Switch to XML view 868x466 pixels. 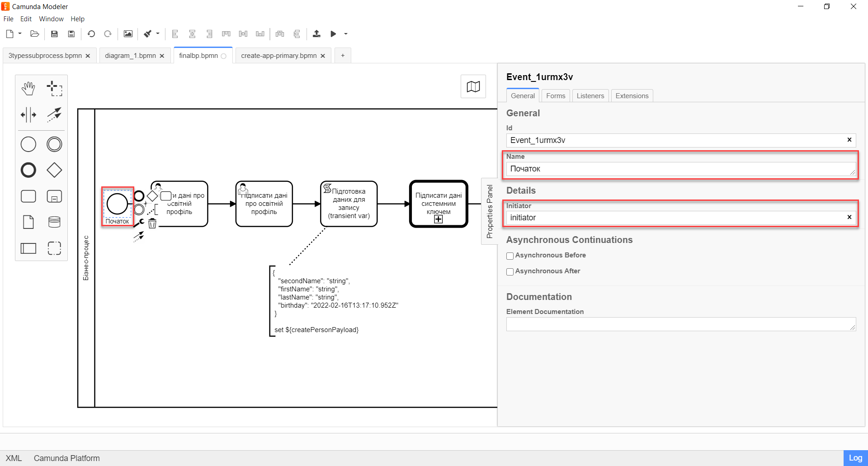14,458
